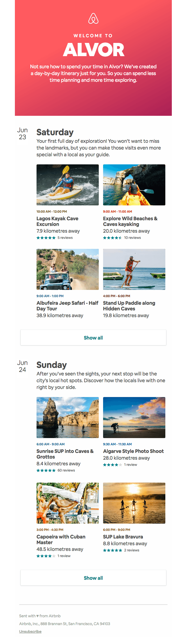Click Show all under the Sunday itinerary

93,578
